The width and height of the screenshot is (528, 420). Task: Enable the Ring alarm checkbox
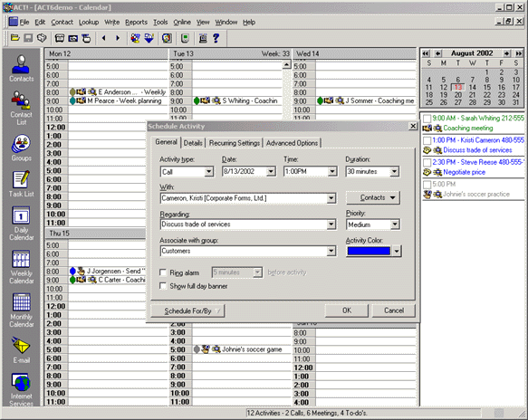pos(163,272)
